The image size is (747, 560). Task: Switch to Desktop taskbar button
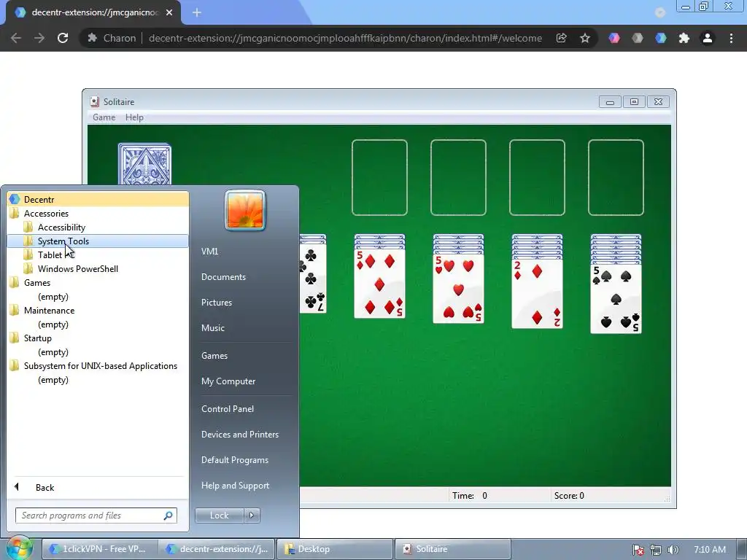point(334,549)
